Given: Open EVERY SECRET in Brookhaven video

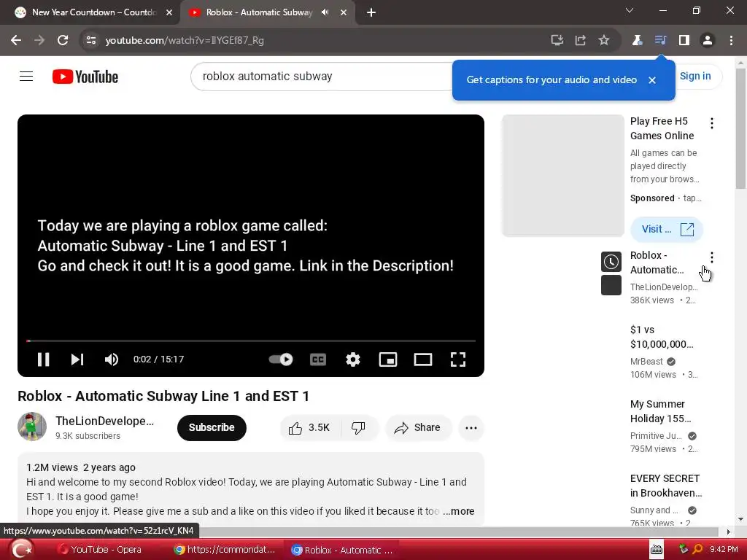Looking at the screenshot, I should point(666,486).
